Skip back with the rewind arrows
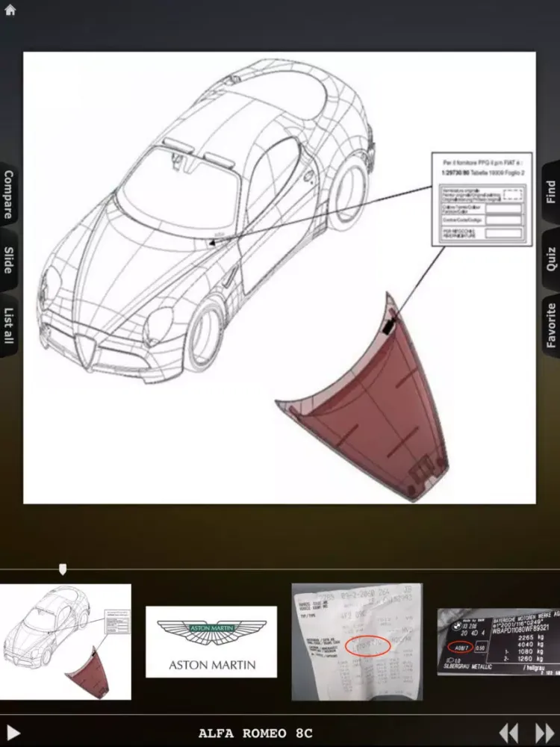Image resolution: width=560 pixels, height=747 pixels. tap(508, 734)
